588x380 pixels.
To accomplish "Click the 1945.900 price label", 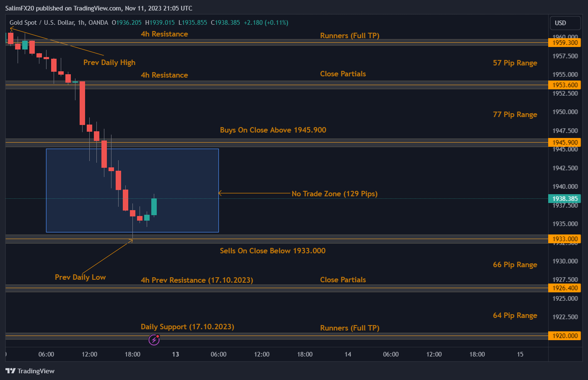I will click(x=565, y=143).
